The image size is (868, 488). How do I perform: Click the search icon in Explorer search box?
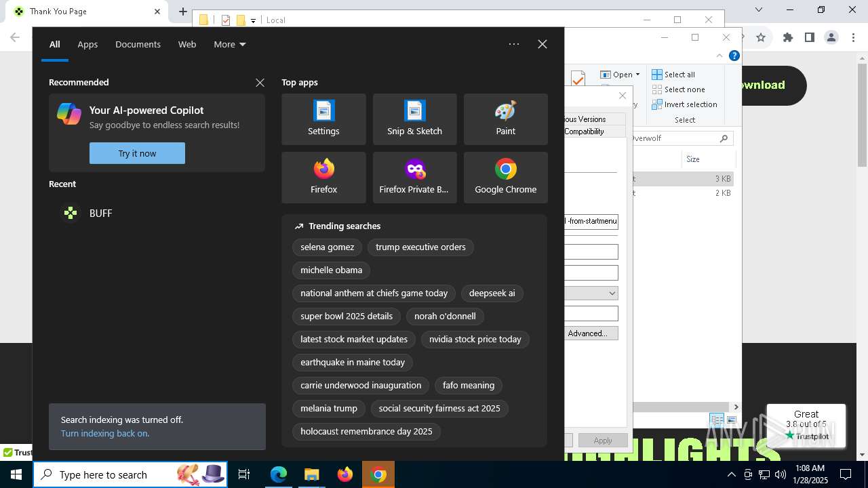(724, 138)
